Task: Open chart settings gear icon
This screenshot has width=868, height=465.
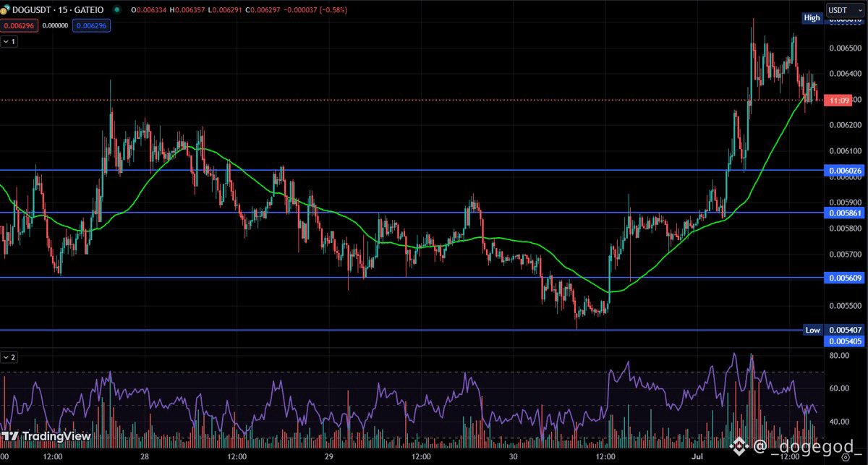Action: (x=845, y=458)
